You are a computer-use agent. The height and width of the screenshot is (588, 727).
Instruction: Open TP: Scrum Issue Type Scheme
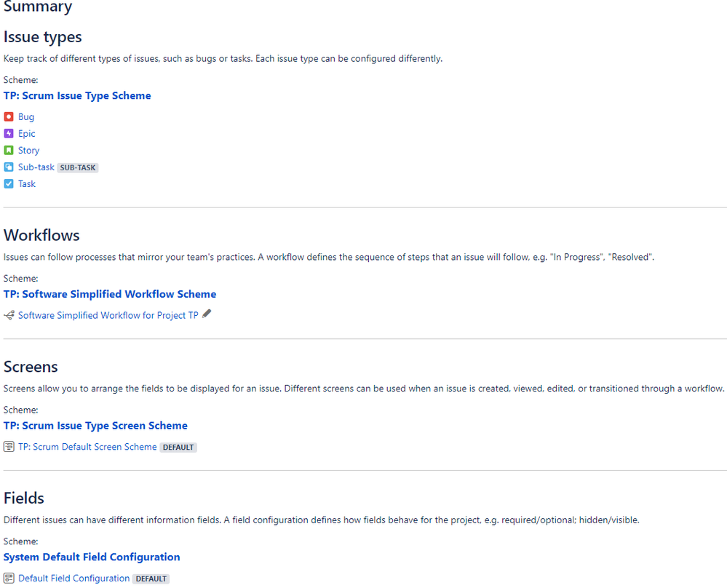click(x=77, y=95)
